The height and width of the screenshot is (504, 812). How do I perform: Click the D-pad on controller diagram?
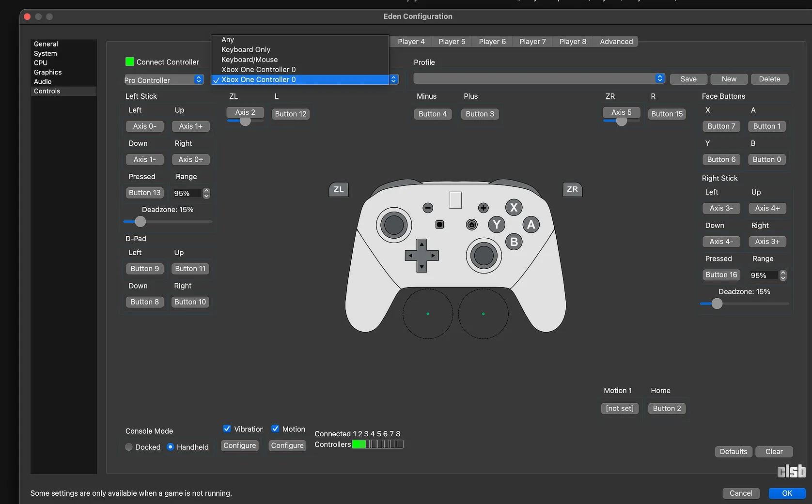click(x=422, y=255)
